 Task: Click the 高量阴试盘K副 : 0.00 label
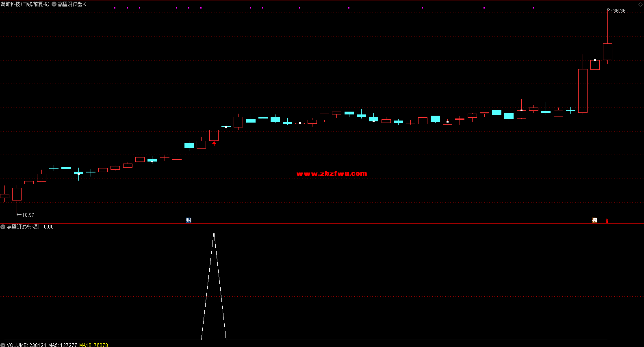tap(30, 227)
